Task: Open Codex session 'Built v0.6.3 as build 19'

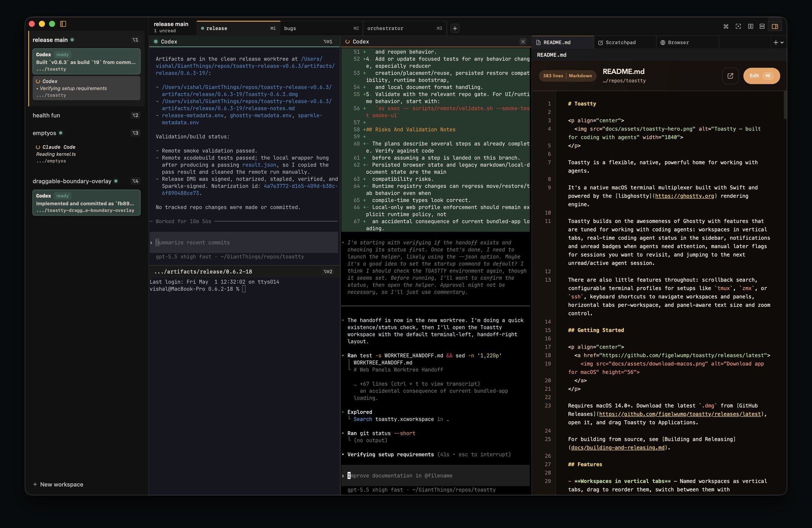Action: (x=86, y=61)
